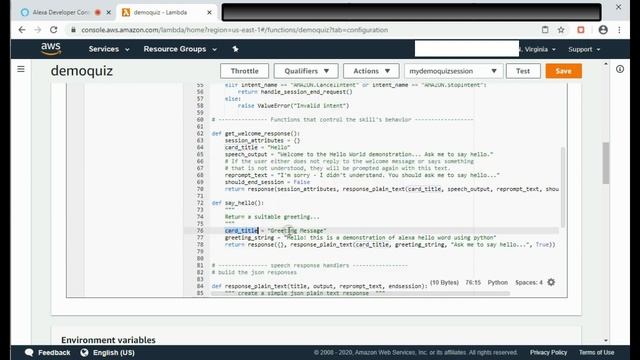Click the browser address bar
The height and width of the screenshot is (360, 640).
click(x=302, y=30)
